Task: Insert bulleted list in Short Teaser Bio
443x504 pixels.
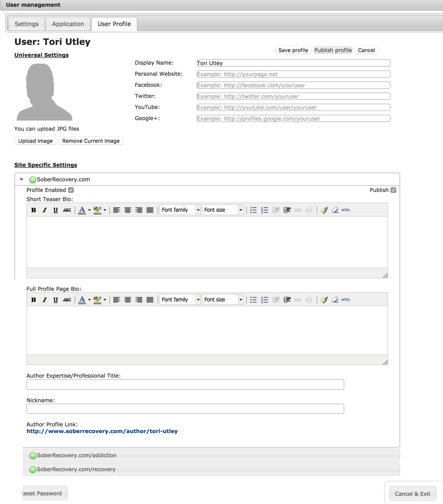Action: click(253, 210)
